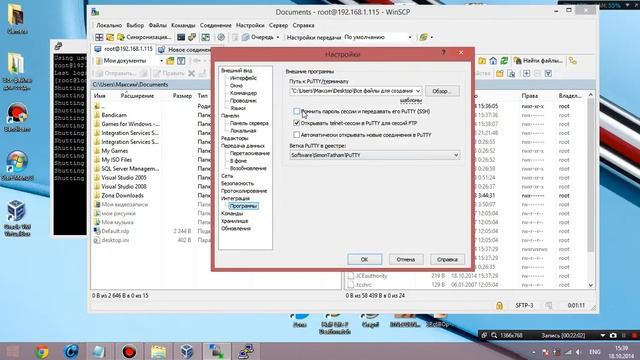The height and width of the screenshot is (360, 640).
Task: Open the Выбор menu
Action: coord(135,25)
